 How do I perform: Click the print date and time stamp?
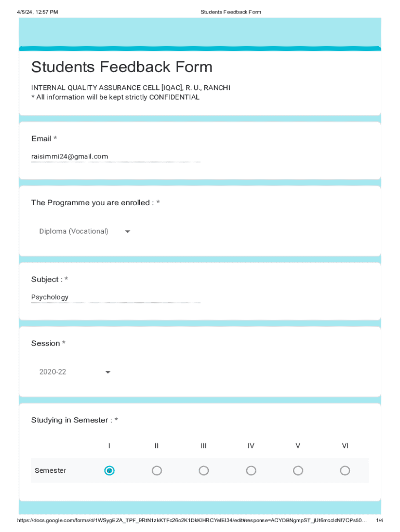click(x=37, y=12)
